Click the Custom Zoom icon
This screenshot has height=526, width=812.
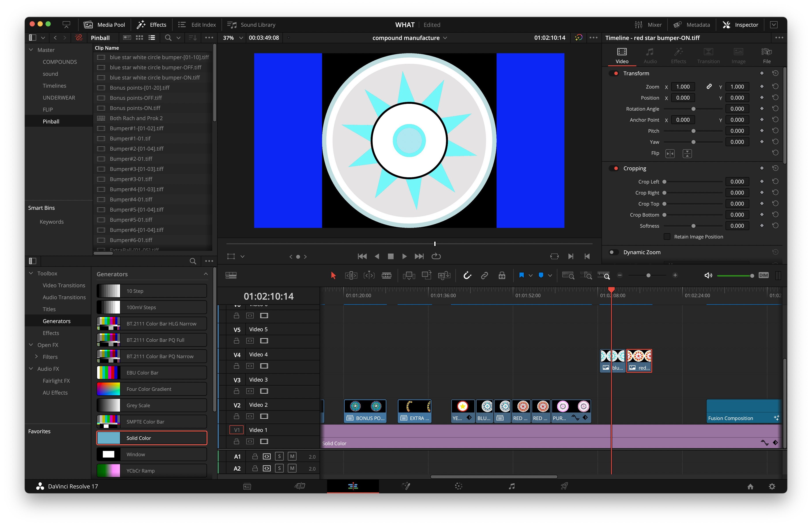click(603, 275)
